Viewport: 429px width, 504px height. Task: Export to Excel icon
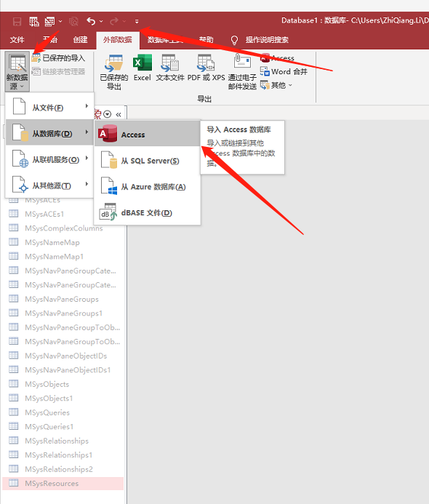tap(143, 68)
